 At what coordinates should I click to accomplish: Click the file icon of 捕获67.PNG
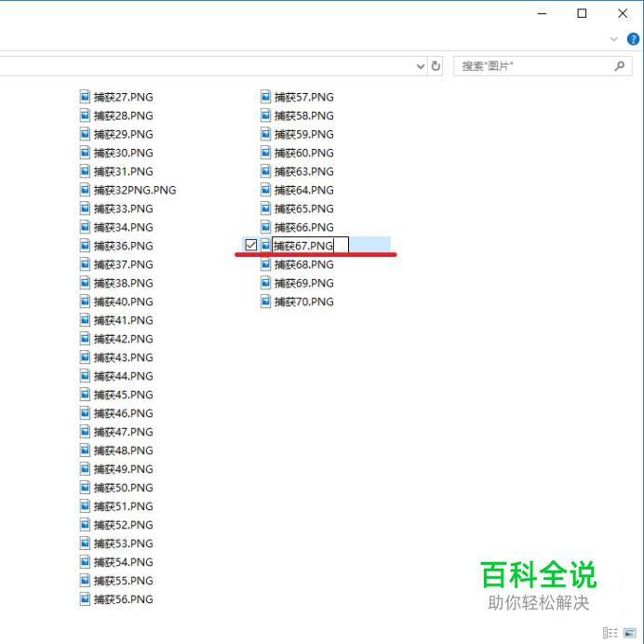(266, 246)
